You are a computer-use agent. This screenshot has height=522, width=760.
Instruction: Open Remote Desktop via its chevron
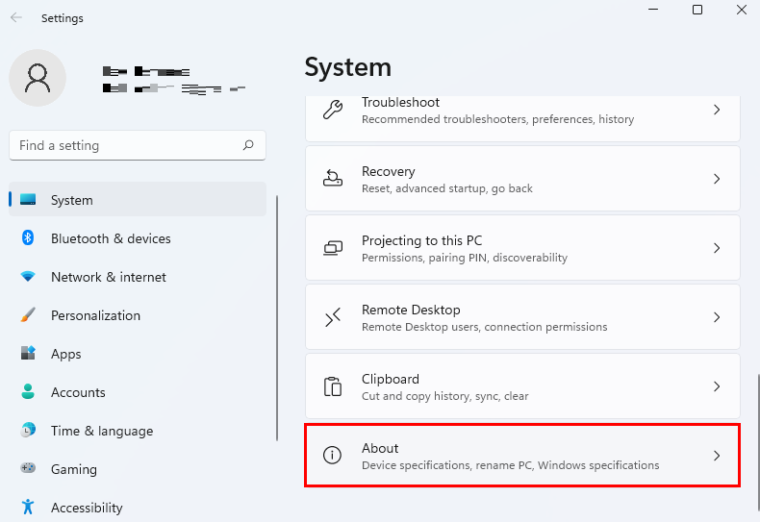[x=717, y=317]
